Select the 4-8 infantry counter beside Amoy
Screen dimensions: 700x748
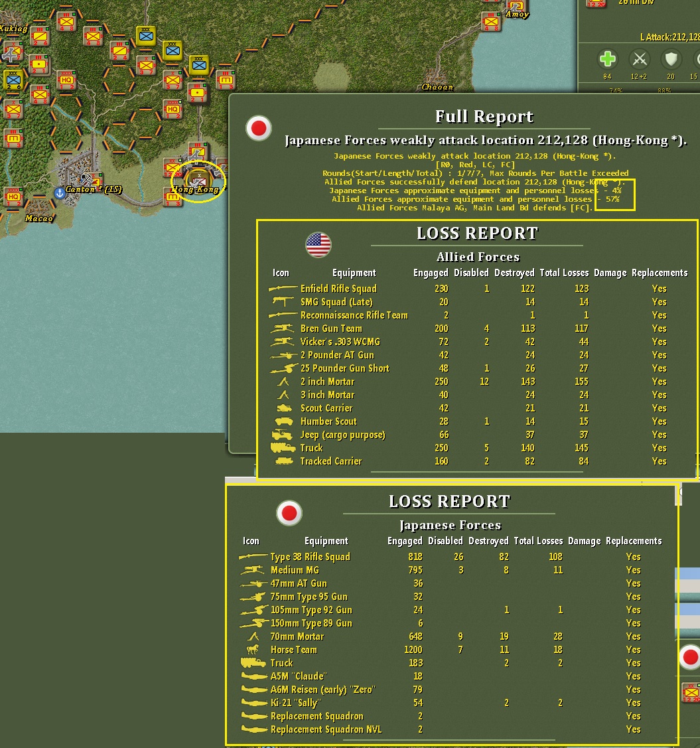pyautogui.click(x=491, y=21)
